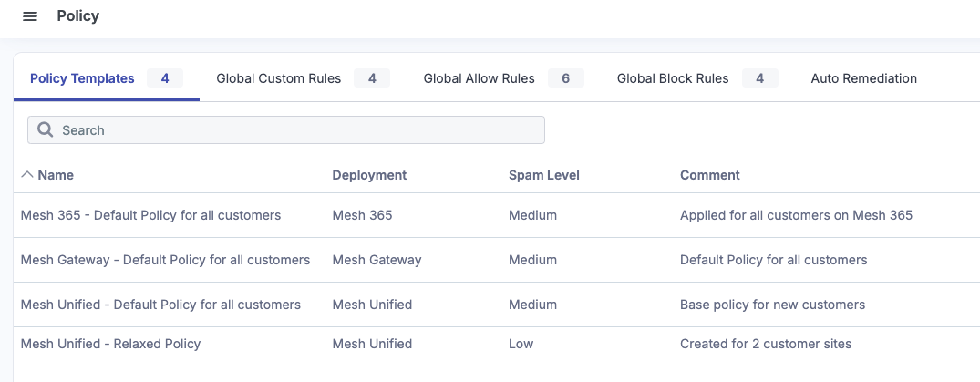Sort table by Deployment column header
Screen dimensions: 980x382
coord(369,175)
